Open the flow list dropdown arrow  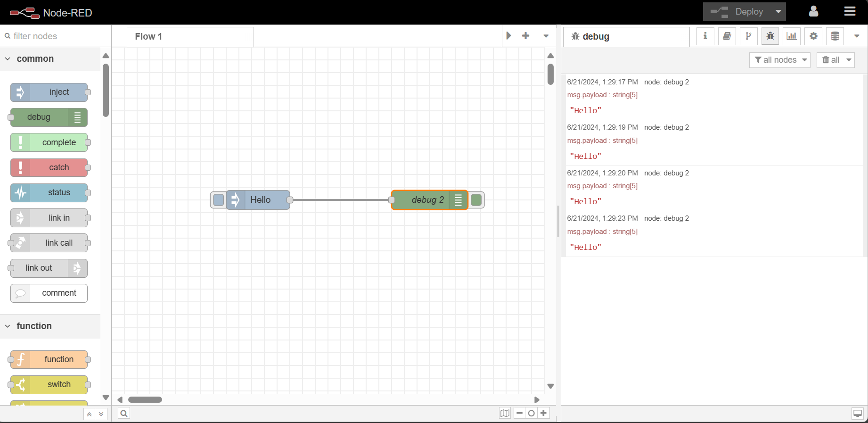546,36
